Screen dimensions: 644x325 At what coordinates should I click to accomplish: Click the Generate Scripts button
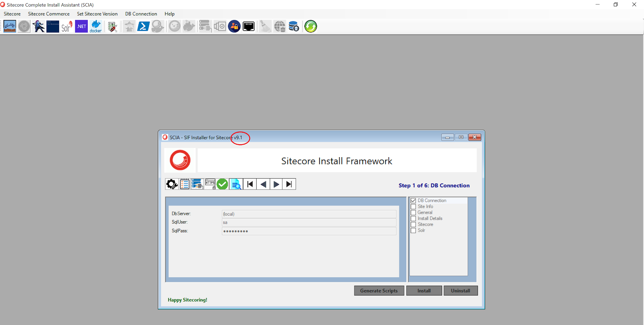click(x=379, y=291)
